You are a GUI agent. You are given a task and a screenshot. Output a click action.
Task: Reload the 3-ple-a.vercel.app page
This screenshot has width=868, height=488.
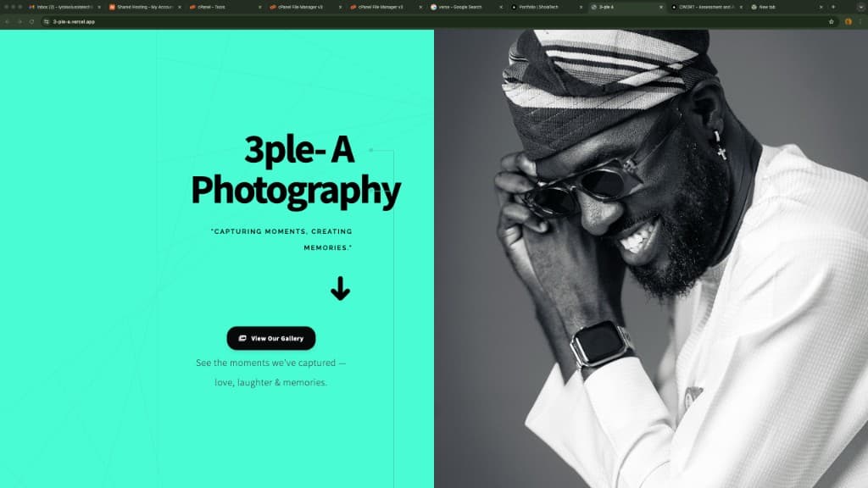pyautogui.click(x=31, y=23)
